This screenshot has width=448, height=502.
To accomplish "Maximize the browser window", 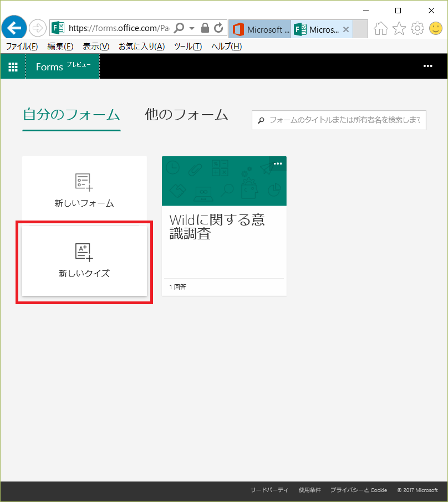I will (398, 11).
